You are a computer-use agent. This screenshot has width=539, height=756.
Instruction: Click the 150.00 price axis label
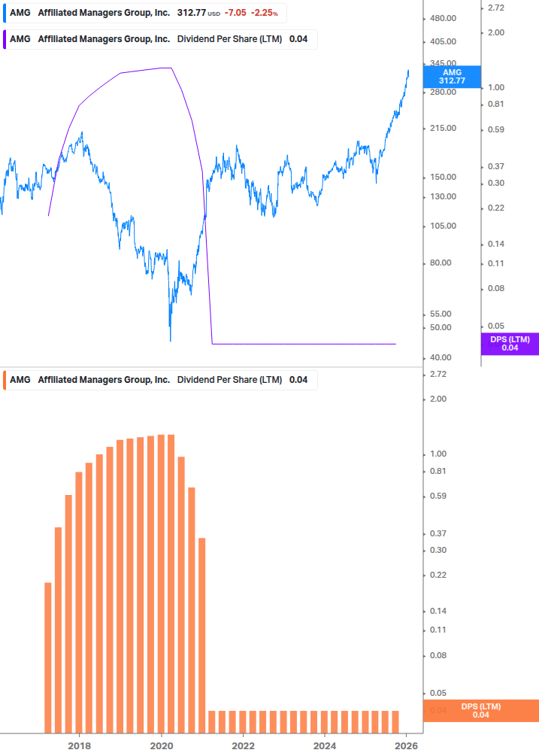tap(443, 177)
